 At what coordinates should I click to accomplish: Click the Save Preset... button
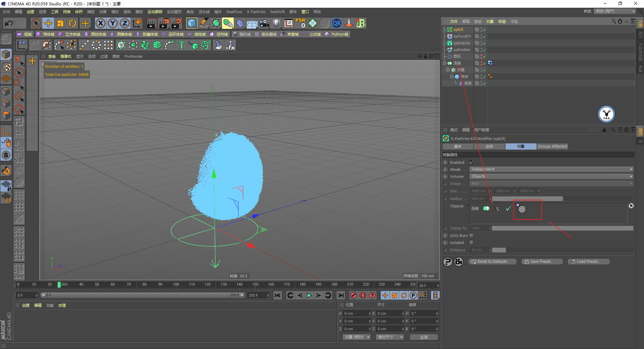(542, 261)
